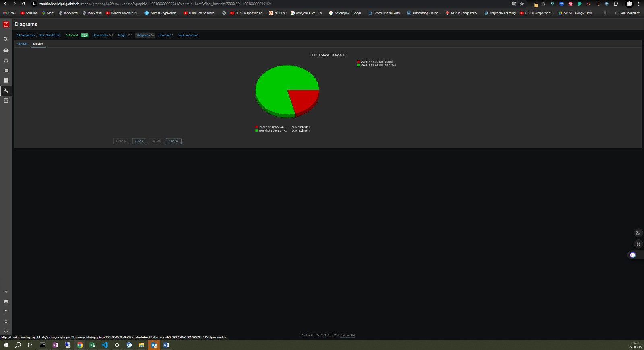The image size is (644, 350).
Task: Open the Diagrams 24 tab
Action: (x=145, y=35)
